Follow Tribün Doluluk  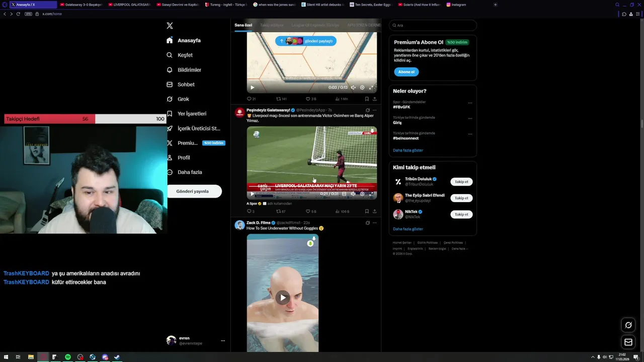[461, 182]
